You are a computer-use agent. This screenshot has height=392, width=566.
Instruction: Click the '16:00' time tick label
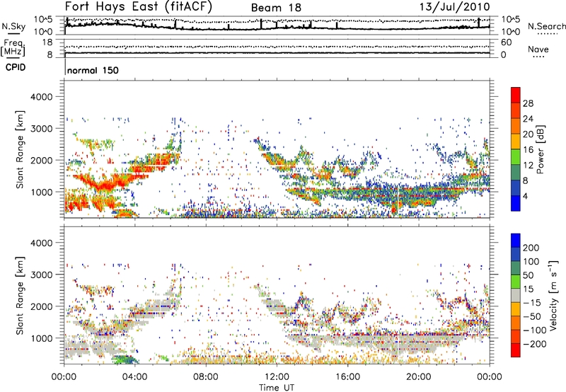(347, 377)
